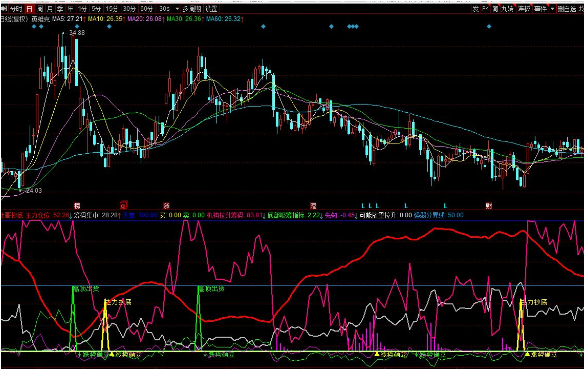Open the dropdown arrow beside 30s
584x369 pixels.
177,9
